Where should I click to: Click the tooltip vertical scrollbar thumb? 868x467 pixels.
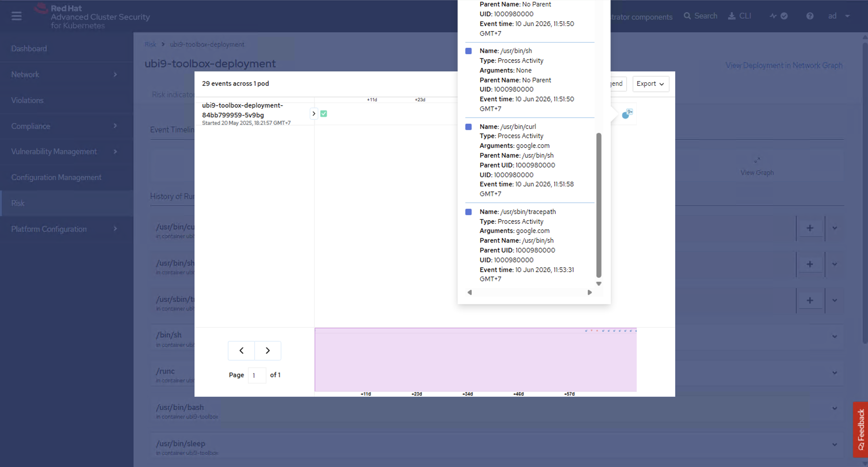point(599,205)
